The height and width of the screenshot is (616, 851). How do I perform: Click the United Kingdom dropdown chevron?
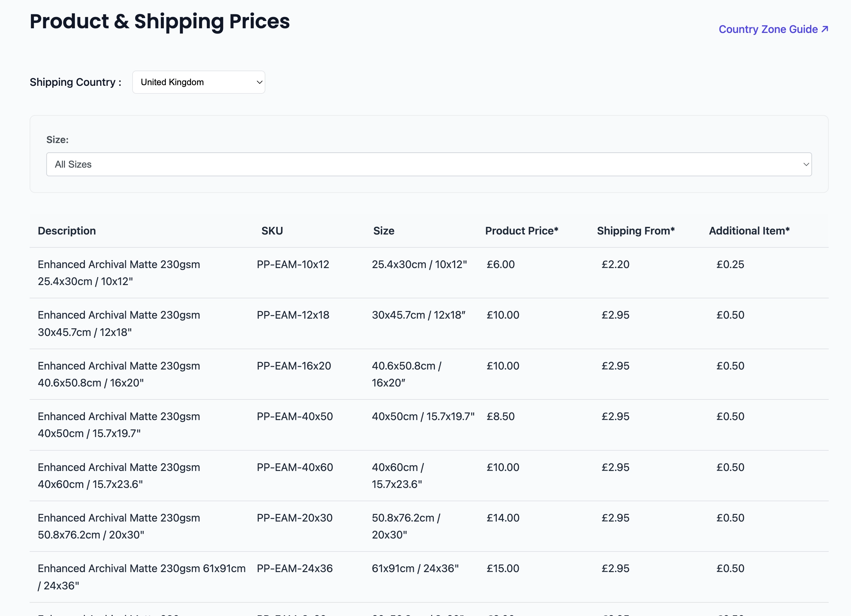tap(259, 82)
